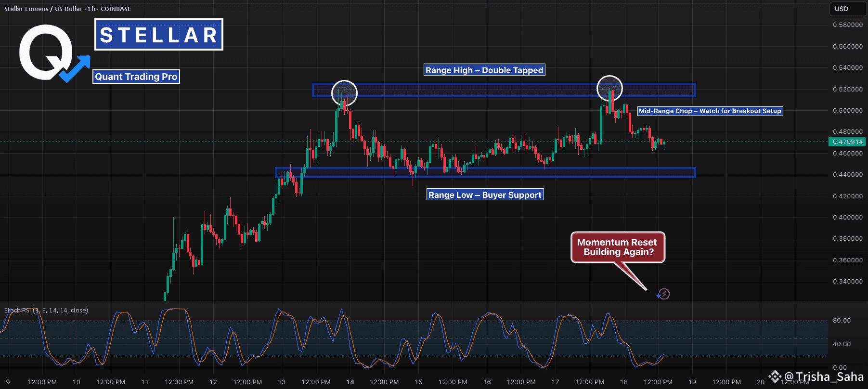
Task: Click the 0.480000 price axis level
Action: (x=848, y=132)
